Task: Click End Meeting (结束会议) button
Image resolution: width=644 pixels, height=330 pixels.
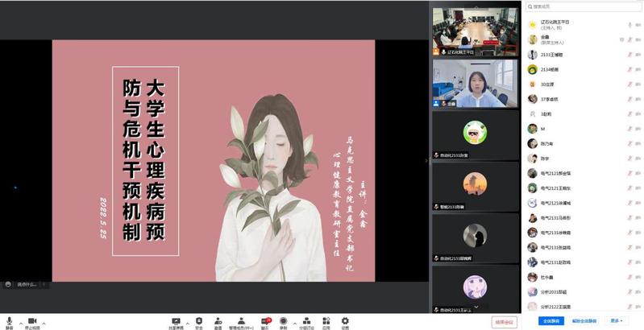Action: (504, 322)
